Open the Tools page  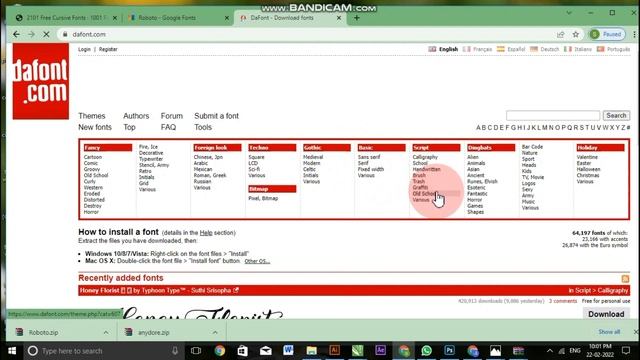point(203,127)
